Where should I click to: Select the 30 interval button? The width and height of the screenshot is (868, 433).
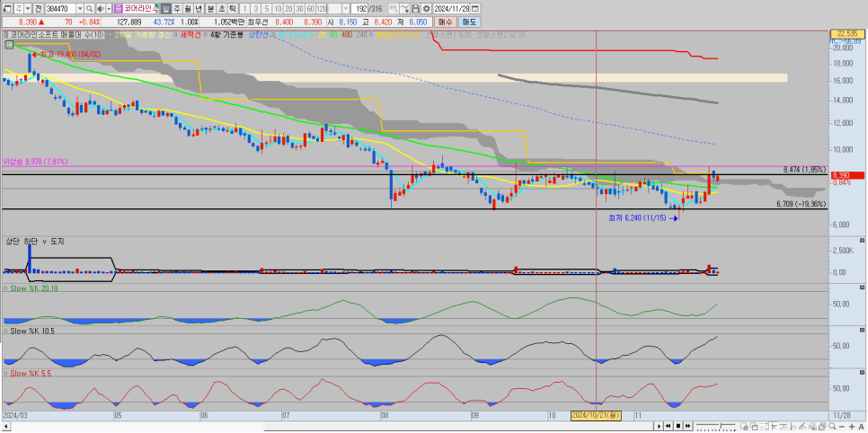(299, 9)
